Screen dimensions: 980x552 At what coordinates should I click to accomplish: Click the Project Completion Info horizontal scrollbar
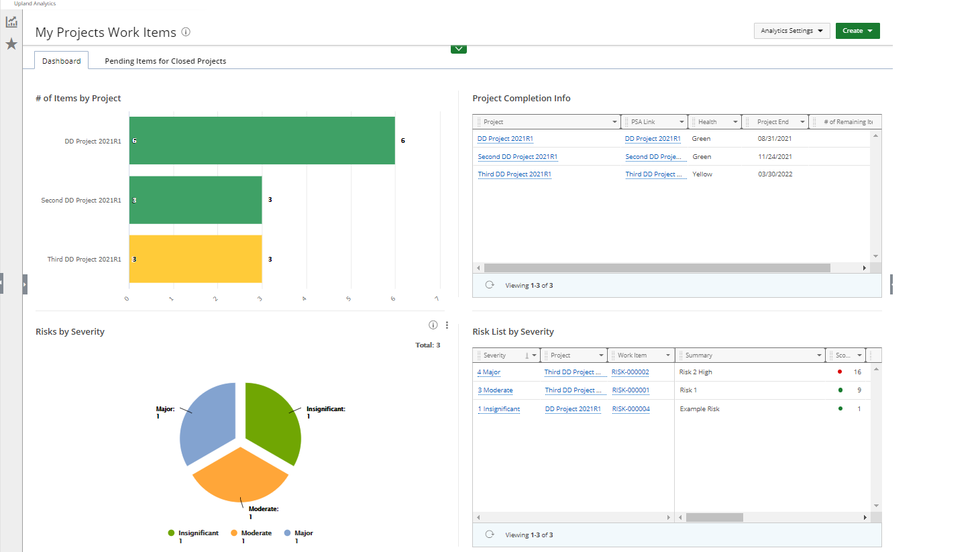[x=656, y=268]
